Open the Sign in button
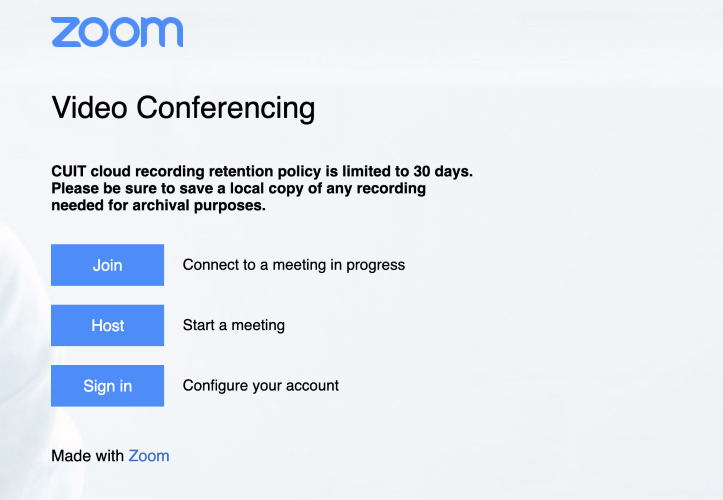 [x=107, y=386]
